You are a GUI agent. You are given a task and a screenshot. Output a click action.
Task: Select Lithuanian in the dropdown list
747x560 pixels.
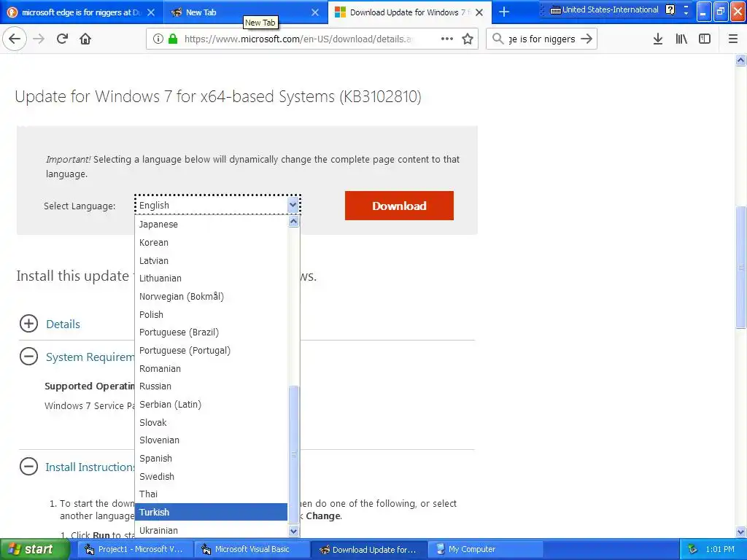coord(211,278)
